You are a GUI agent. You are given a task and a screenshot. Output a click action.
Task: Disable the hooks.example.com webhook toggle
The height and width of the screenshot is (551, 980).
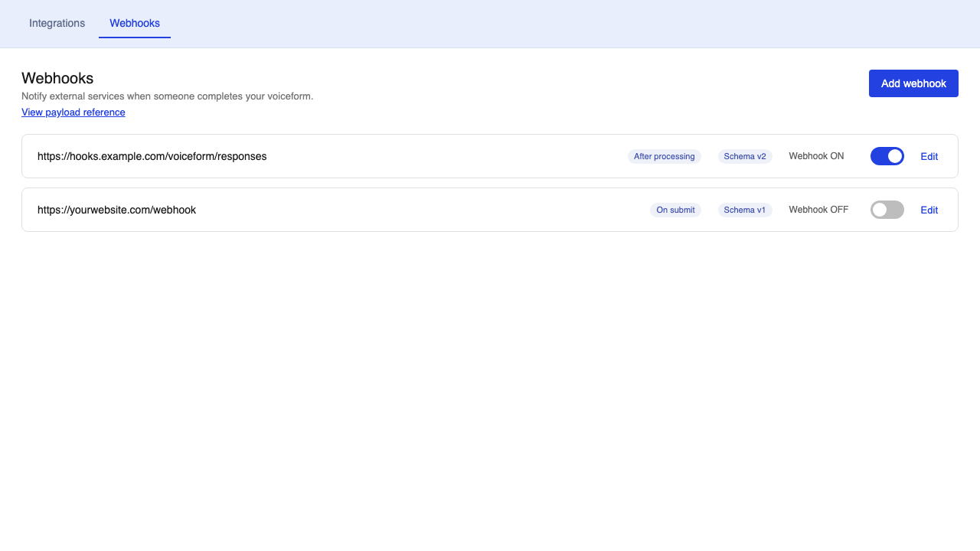point(887,156)
